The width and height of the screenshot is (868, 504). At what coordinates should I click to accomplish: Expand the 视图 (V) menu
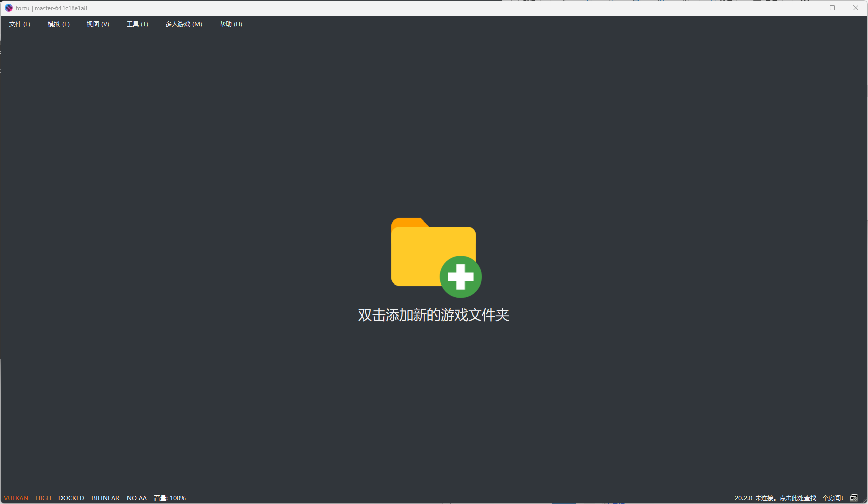tap(98, 24)
